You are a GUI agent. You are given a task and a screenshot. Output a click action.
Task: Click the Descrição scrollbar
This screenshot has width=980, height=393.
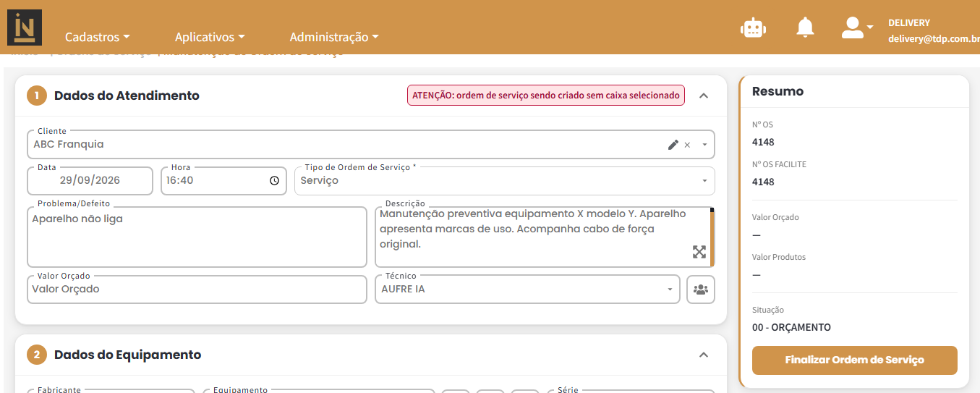pos(712,237)
